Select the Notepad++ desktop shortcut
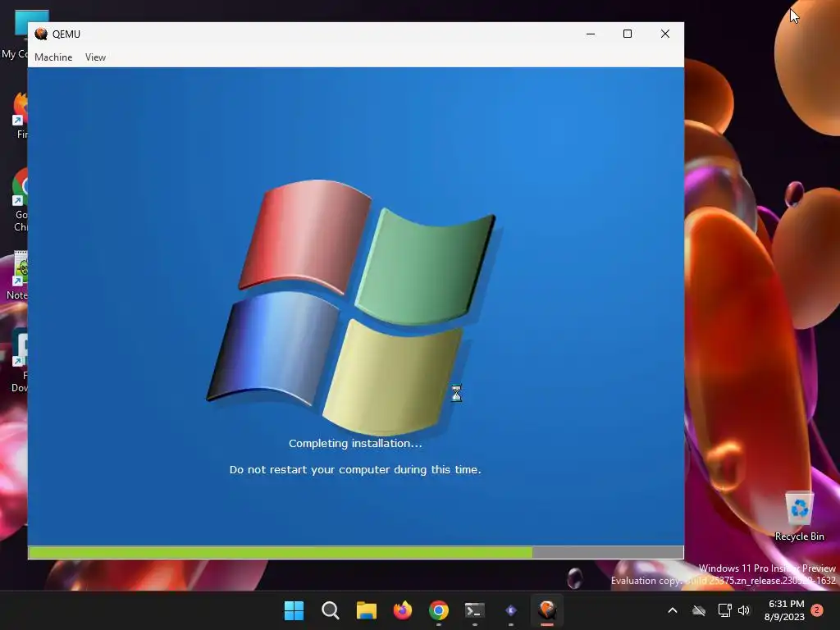This screenshot has height=630, width=840. [x=18, y=276]
